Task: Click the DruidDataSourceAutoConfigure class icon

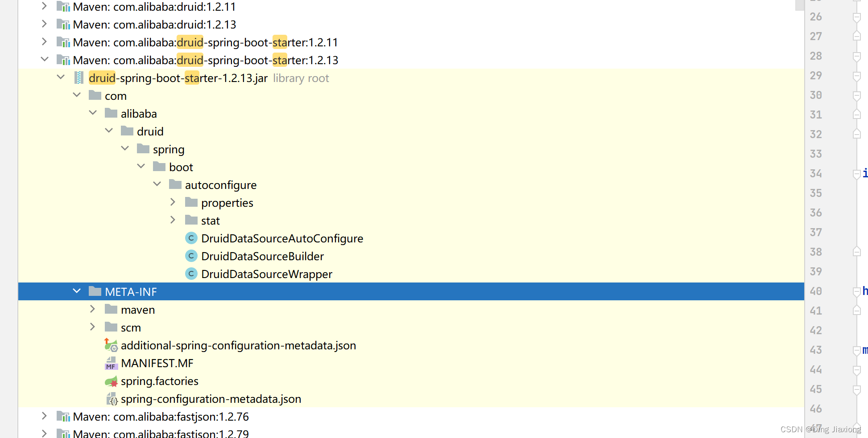Action: tap(191, 238)
